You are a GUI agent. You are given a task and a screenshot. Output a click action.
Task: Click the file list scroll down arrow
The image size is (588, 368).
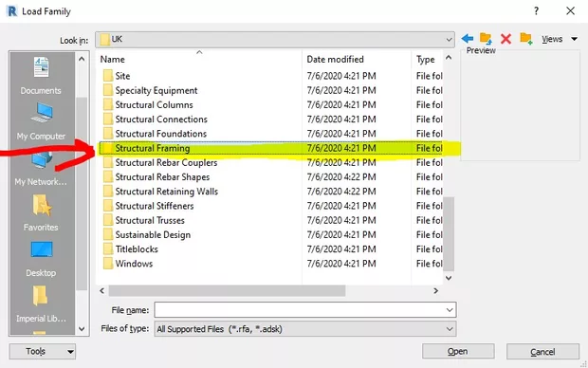pos(449,278)
